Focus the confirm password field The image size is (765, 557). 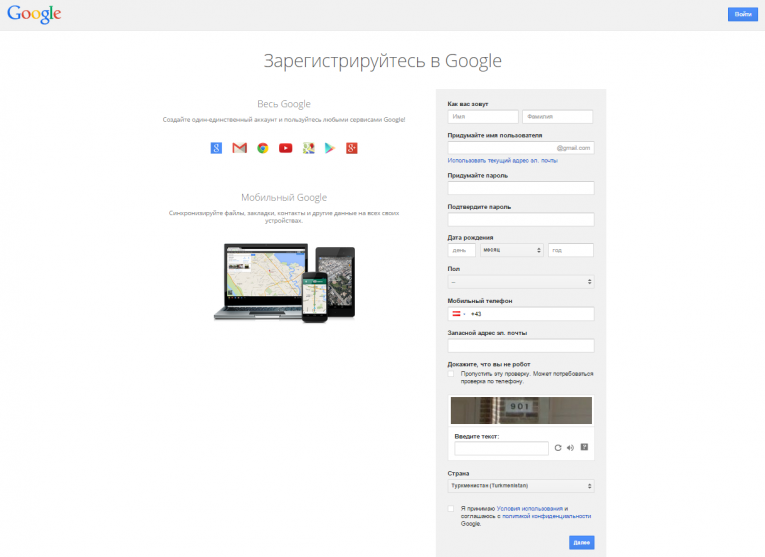[x=521, y=219]
